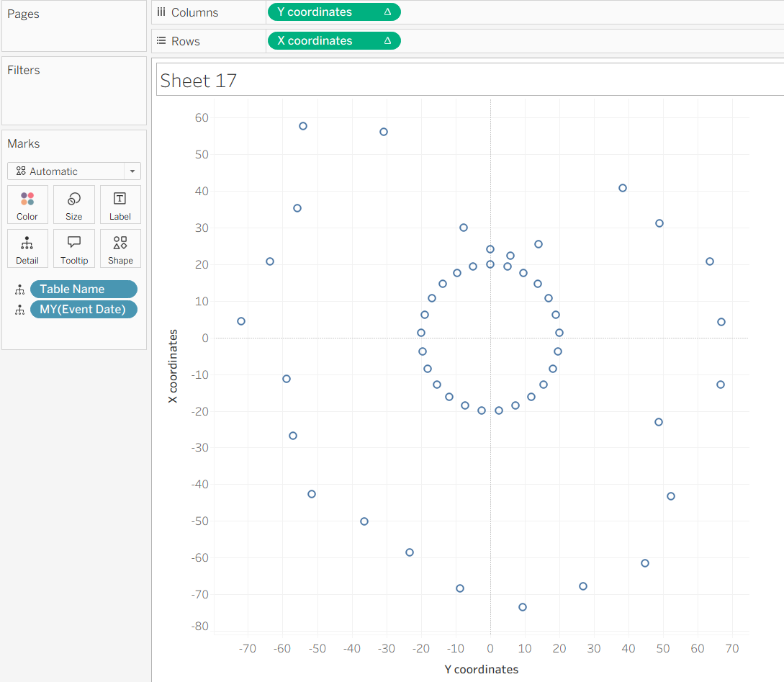This screenshot has width=784, height=682.
Task: Click the Table Name pill
Action: click(x=84, y=290)
